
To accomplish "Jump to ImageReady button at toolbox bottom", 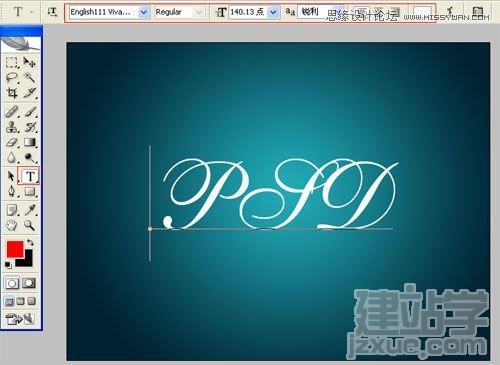I will [21, 319].
